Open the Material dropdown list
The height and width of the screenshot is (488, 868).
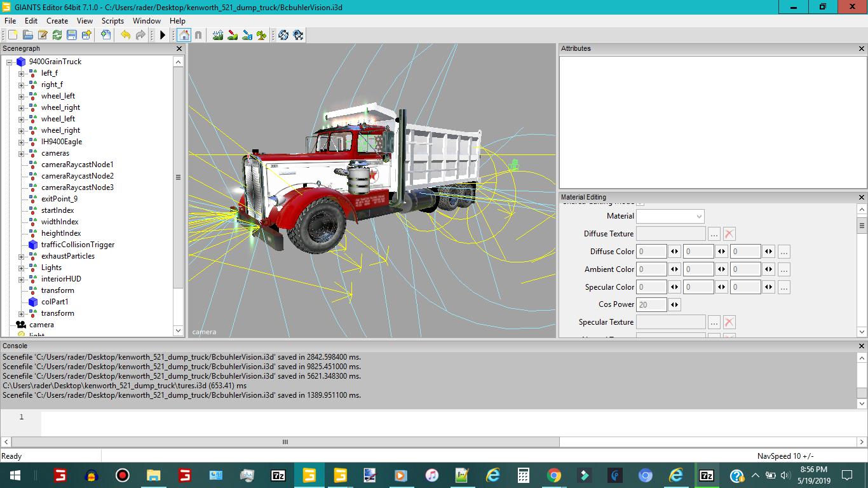point(699,217)
